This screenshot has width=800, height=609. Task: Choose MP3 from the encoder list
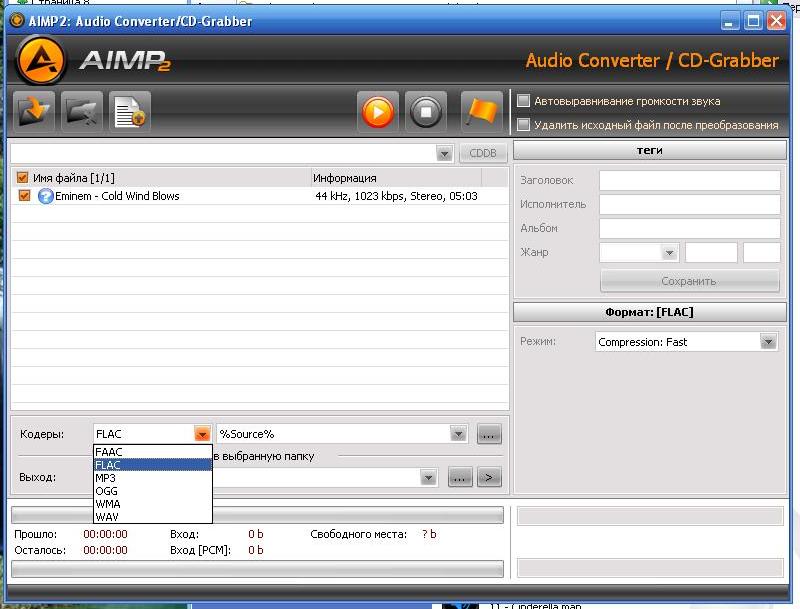[x=153, y=478]
